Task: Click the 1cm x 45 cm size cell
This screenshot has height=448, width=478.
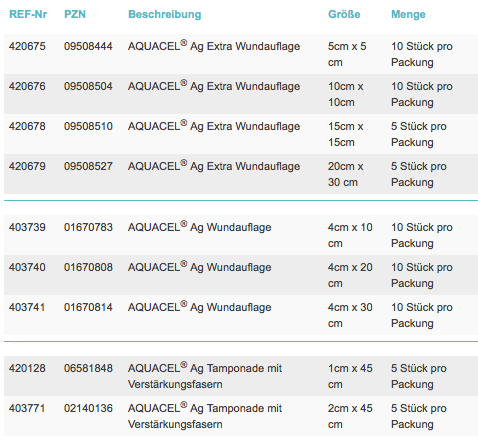Action: (350, 376)
